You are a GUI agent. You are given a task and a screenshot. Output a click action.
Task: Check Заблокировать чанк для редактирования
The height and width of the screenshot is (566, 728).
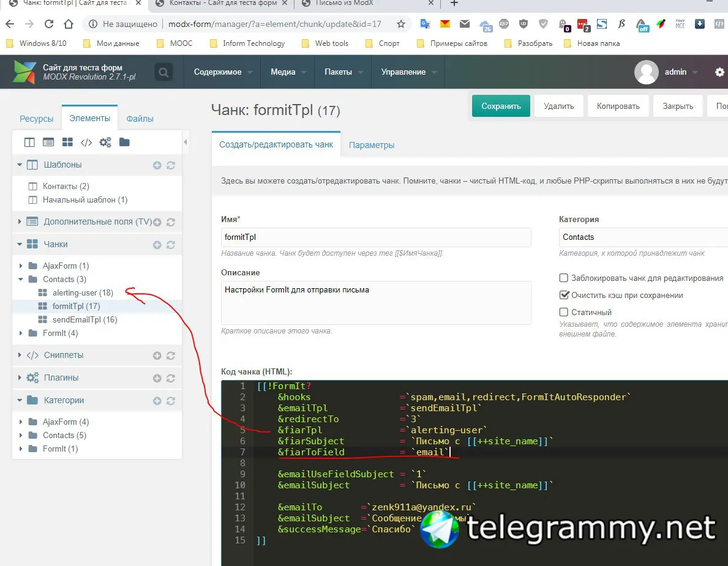[564, 278]
